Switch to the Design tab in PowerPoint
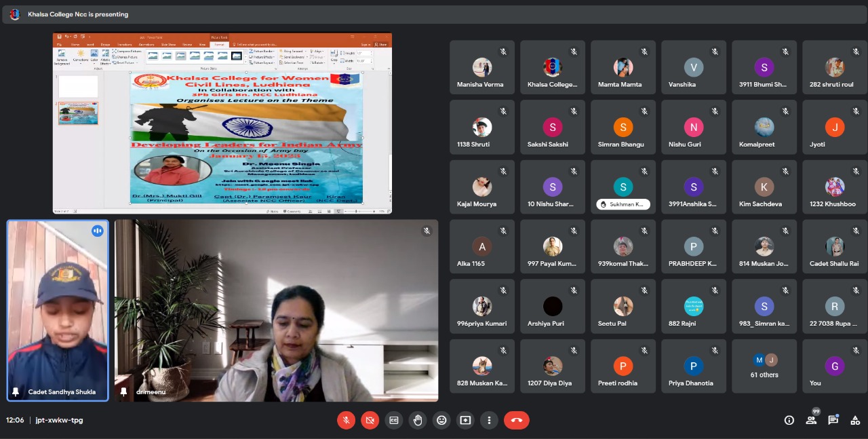This screenshot has width=868, height=439. [x=105, y=44]
